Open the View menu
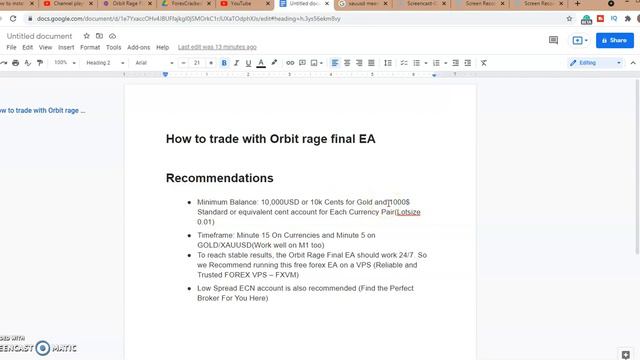This screenshot has height=360, width=640. point(45,47)
